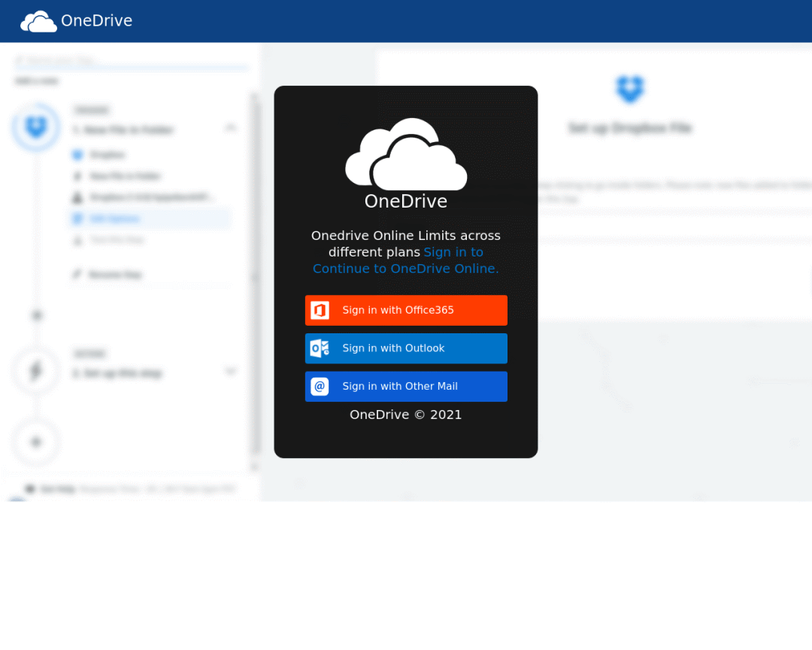Click the OneDrive name under the cloud logo
Viewport: 812px width, 650px height.
[x=405, y=201]
